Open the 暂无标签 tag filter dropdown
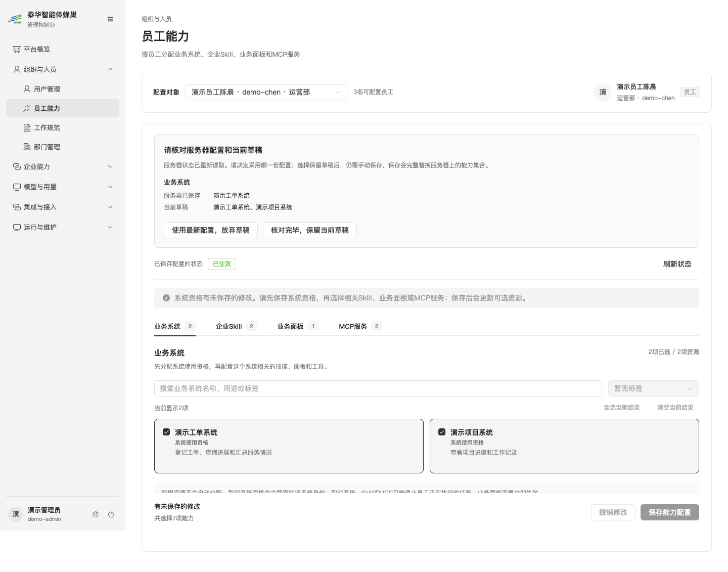Image resolution: width=728 pixels, height=572 pixels. (x=653, y=388)
